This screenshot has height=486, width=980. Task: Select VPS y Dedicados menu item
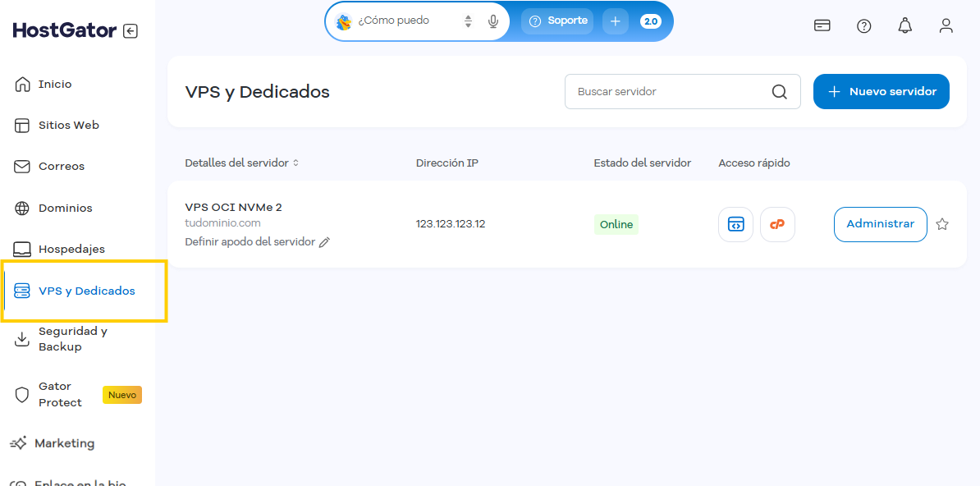click(86, 291)
